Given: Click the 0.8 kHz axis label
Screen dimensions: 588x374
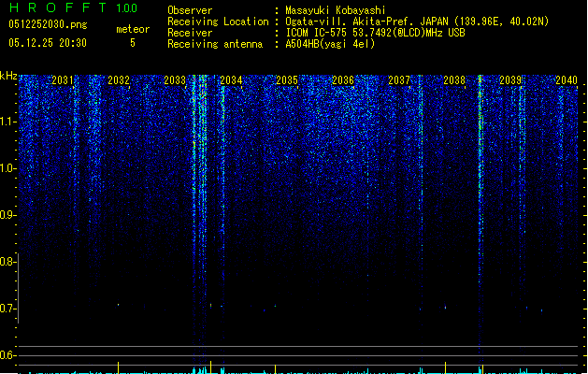Looking at the screenshot, I should tap(8, 262).
